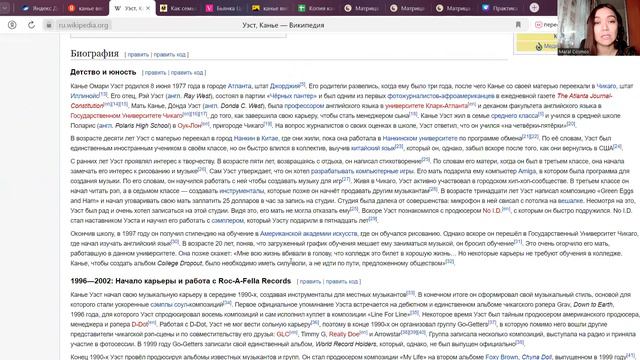
Task: Close the active Уэст, К... tab
Action: click(148, 8)
